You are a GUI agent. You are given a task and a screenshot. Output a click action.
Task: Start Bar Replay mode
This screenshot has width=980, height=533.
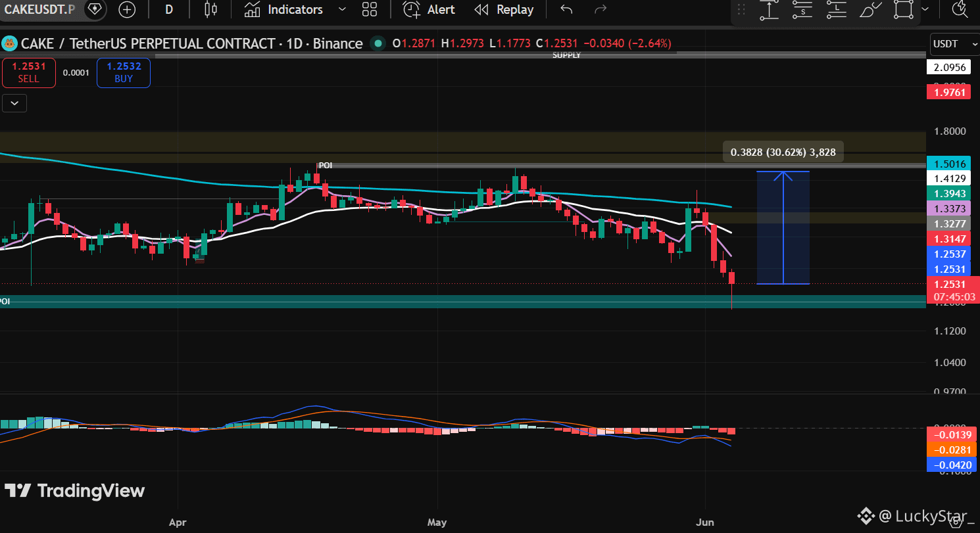pyautogui.click(x=504, y=9)
